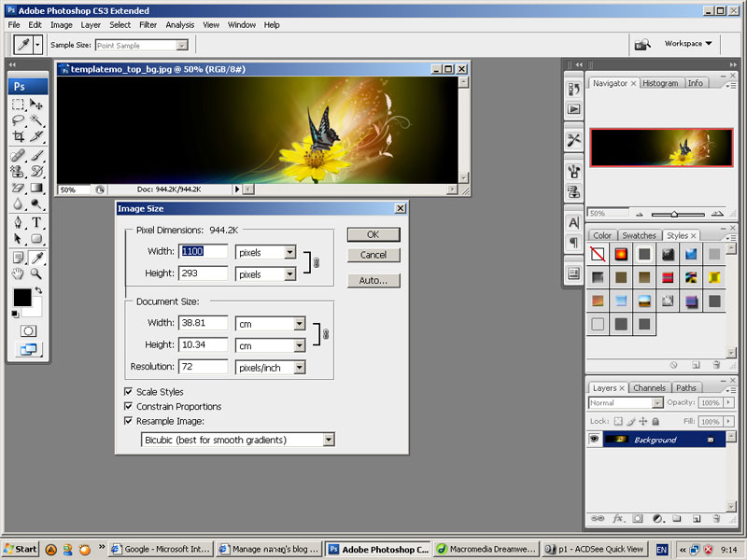This screenshot has height=560, width=747.
Task: Open the layer blend mode Normal dropdown
Action: [626, 403]
